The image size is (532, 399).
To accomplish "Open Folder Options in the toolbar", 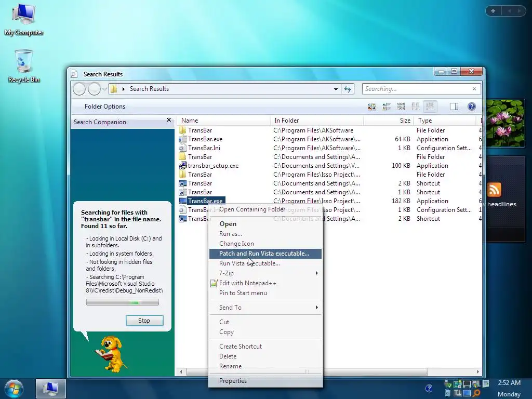I will pos(105,107).
